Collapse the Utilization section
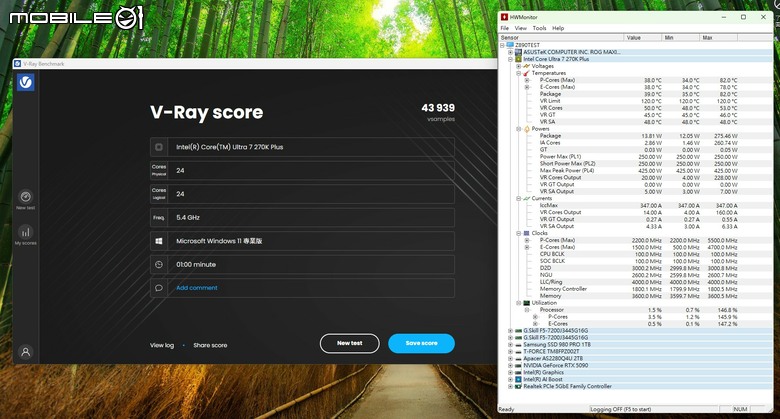Viewport: 780px width, 419px height. click(x=518, y=303)
